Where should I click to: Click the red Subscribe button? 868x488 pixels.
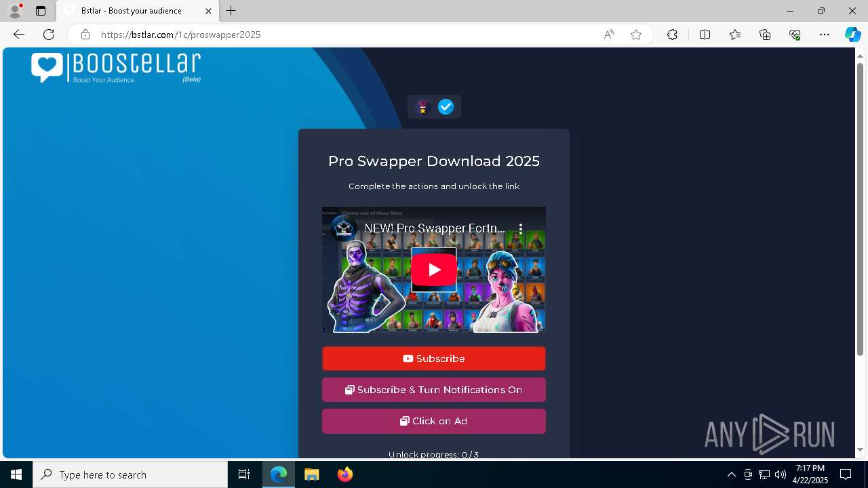pos(434,359)
